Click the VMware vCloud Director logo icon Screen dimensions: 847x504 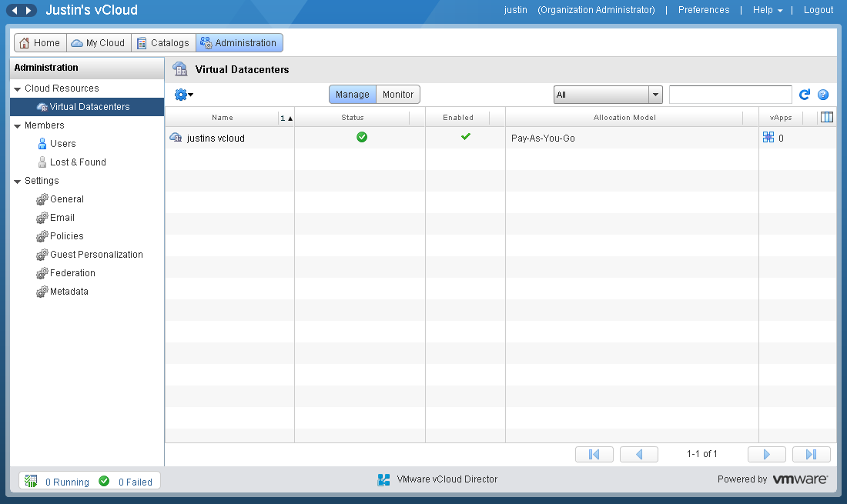(x=383, y=479)
